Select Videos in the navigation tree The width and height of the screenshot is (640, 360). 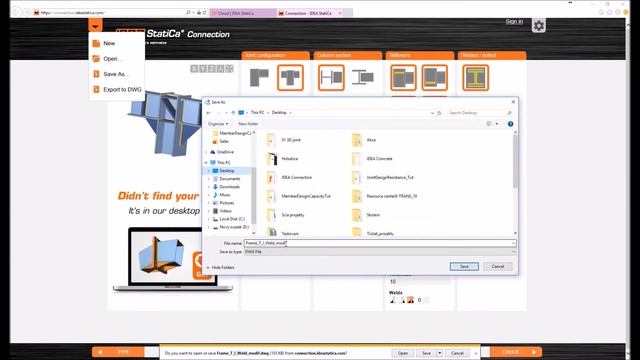click(225, 211)
